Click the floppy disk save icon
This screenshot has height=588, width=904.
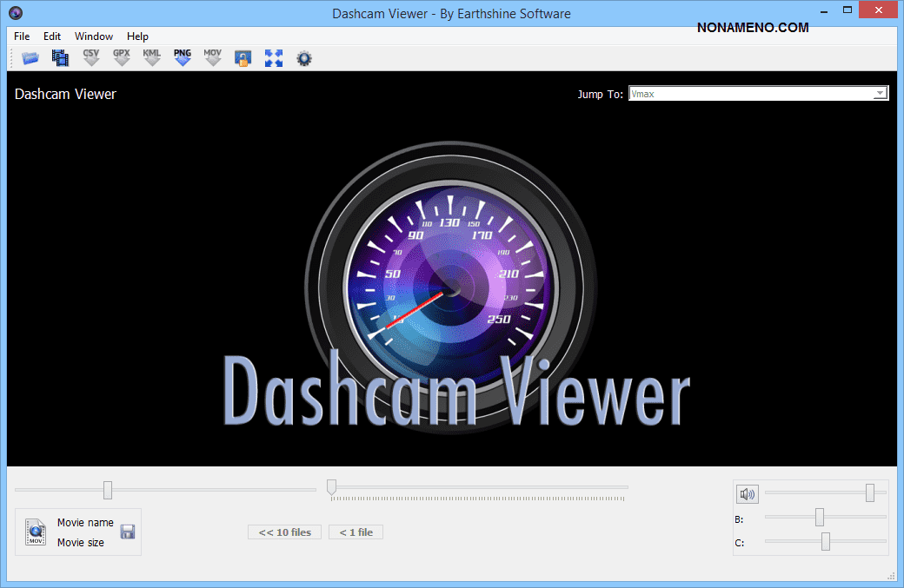tap(128, 532)
